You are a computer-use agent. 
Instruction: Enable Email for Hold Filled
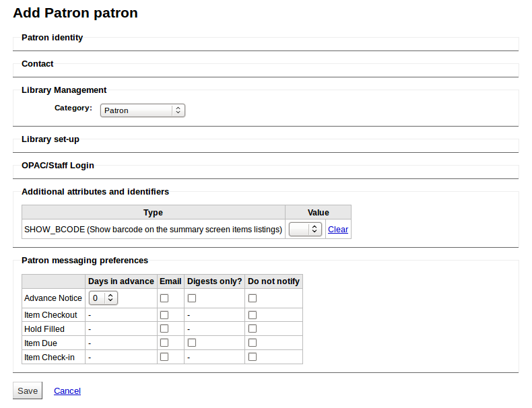pyautogui.click(x=164, y=329)
